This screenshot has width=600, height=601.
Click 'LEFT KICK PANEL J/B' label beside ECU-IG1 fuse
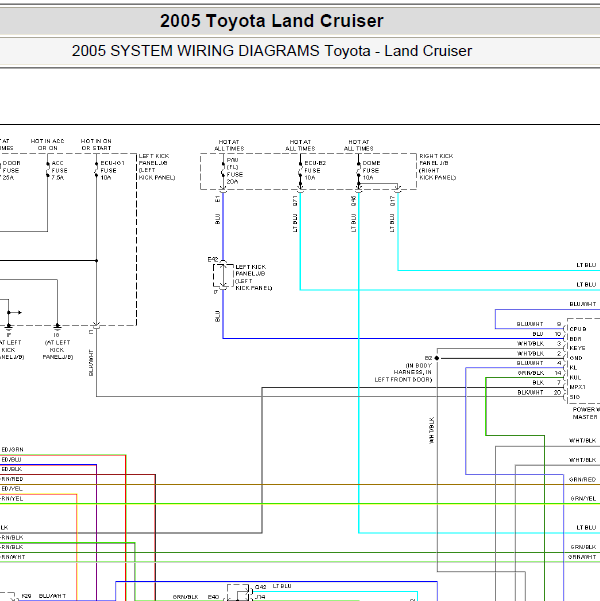(x=157, y=167)
